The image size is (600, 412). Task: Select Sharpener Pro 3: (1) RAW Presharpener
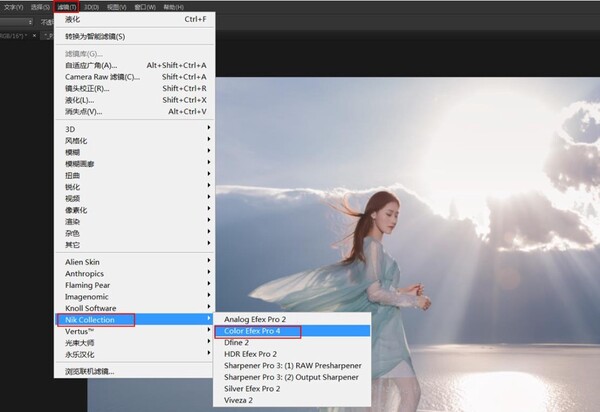pyautogui.click(x=292, y=365)
